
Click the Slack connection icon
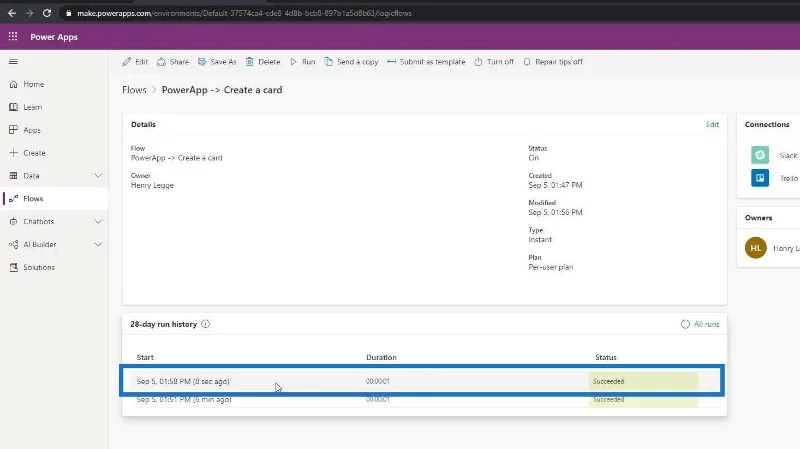760,155
